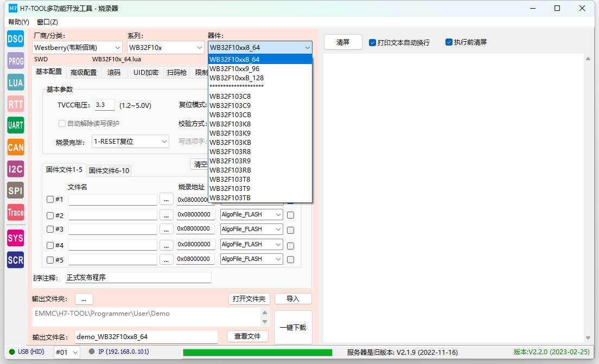Toggle 执行前清屏 checkbox

(449, 42)
